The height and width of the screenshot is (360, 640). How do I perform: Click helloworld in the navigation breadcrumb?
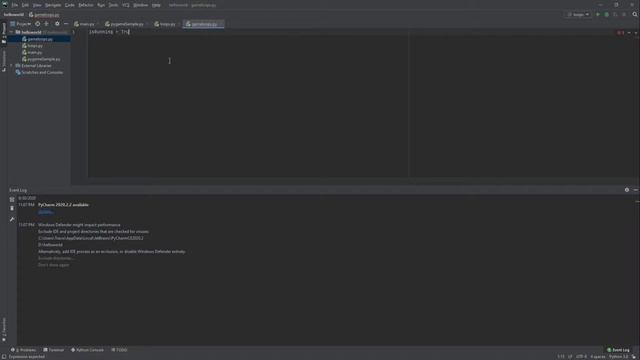[14, 15]
